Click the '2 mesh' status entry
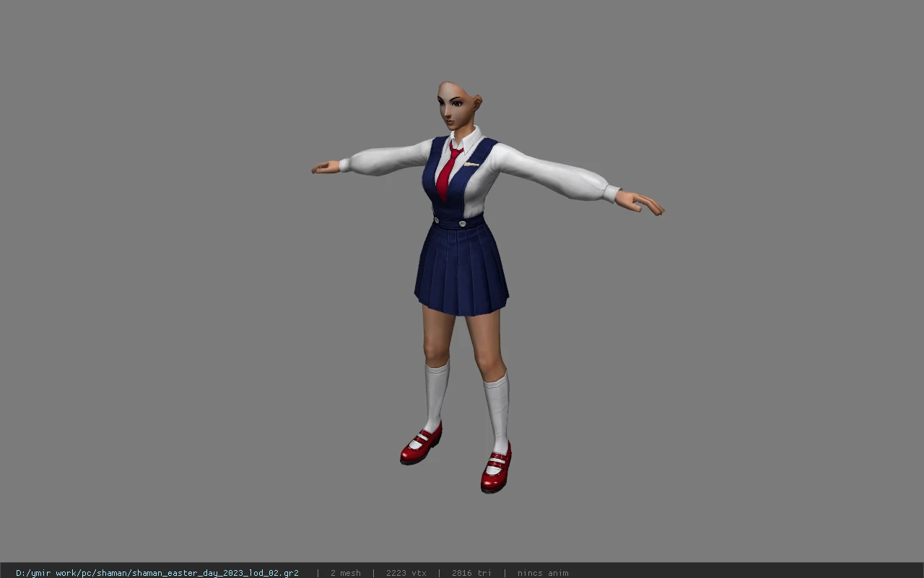Screen dimensions: 924x578 click(x=346, y=573)
